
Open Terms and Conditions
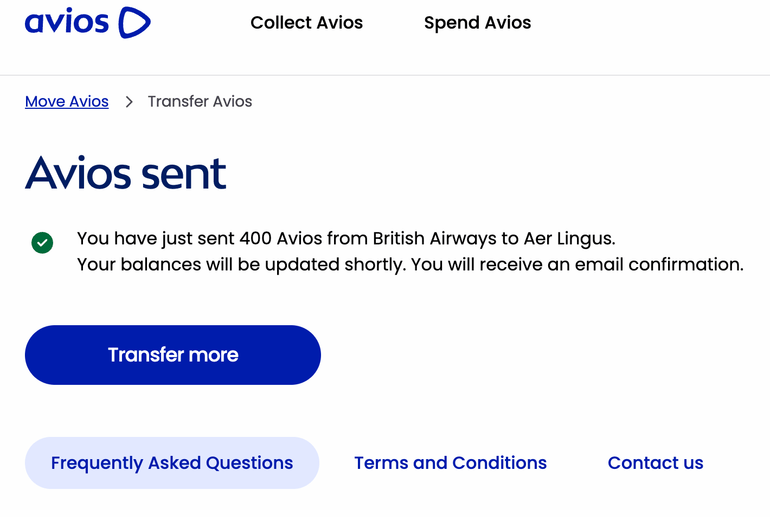point(450,463)
